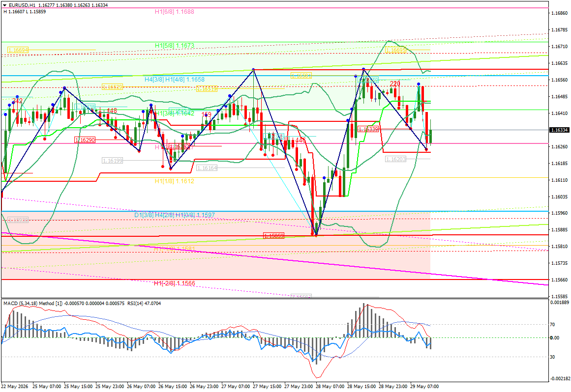Select the D1[3/8] H4[2/8] H1[0/8] 1.1597 label
The height and width of the screenshot is (392, 571).
tap(175, 215)
